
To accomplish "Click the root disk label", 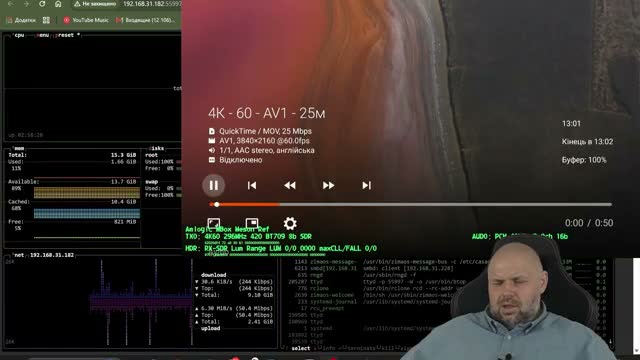I will [151, 155].
